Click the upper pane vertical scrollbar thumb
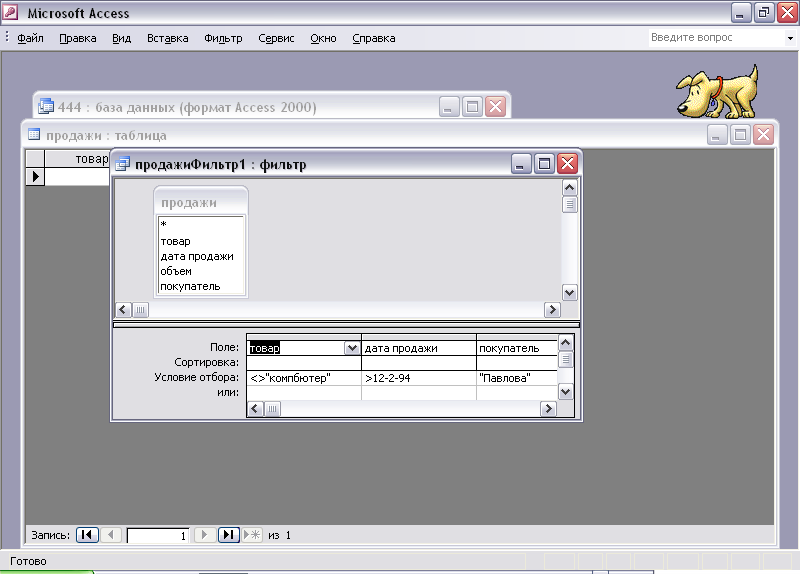800x574 pixels. pos(569,205)
